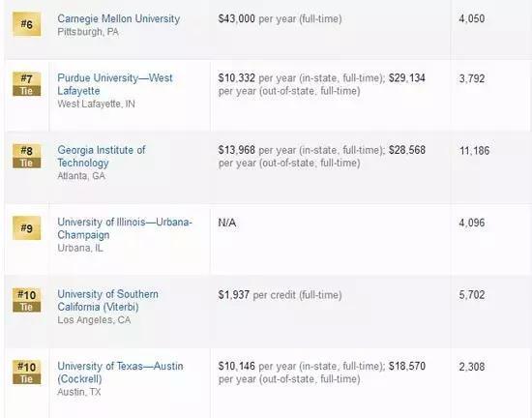Click Pittsburgh, PA location text

point(88,32)
